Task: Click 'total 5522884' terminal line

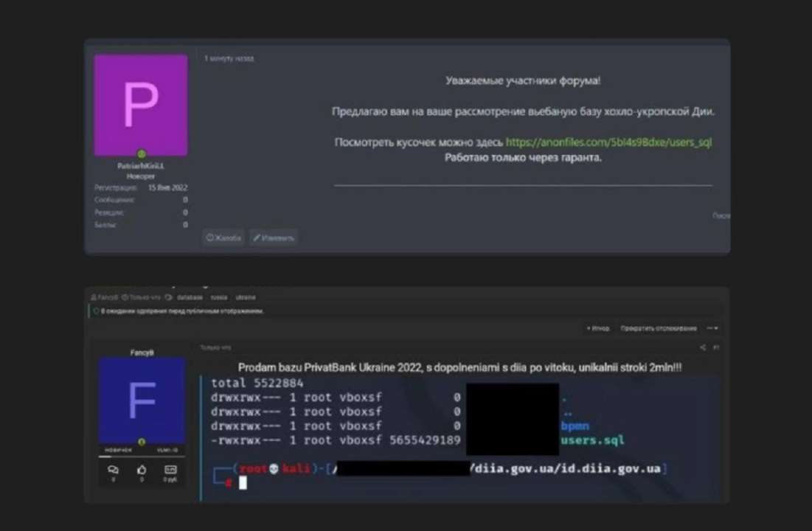Action: coord(257,383)
